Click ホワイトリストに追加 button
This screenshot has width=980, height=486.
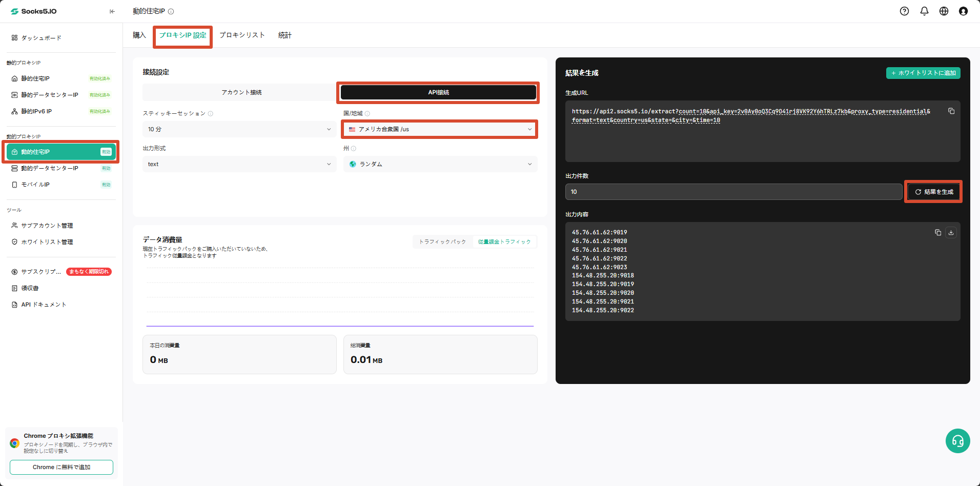tap(923, 73)
